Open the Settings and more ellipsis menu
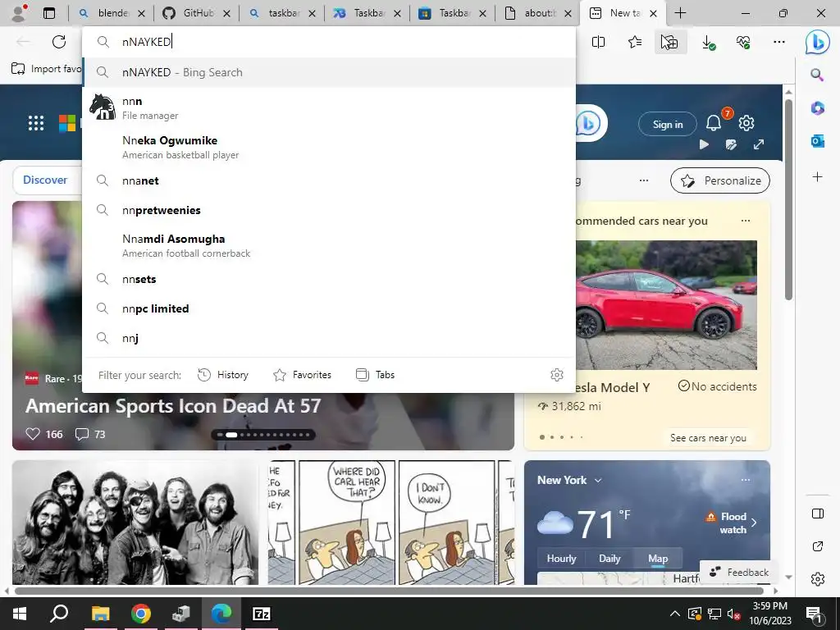 [779, 42]
